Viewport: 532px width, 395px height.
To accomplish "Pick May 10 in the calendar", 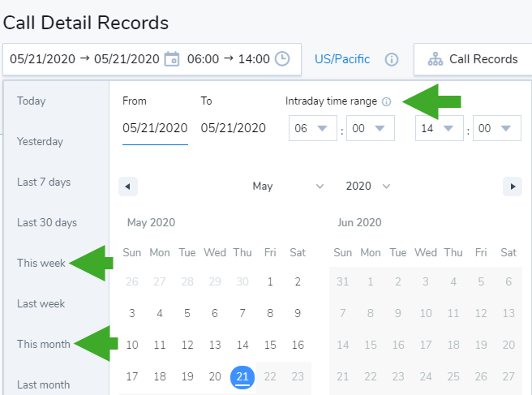I will [x=132, y=345].
